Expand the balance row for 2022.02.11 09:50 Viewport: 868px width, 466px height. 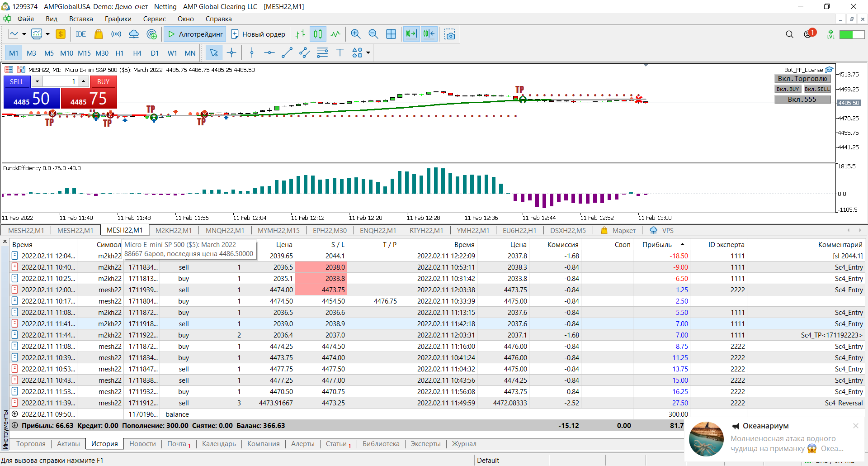[x=15, y=414]
